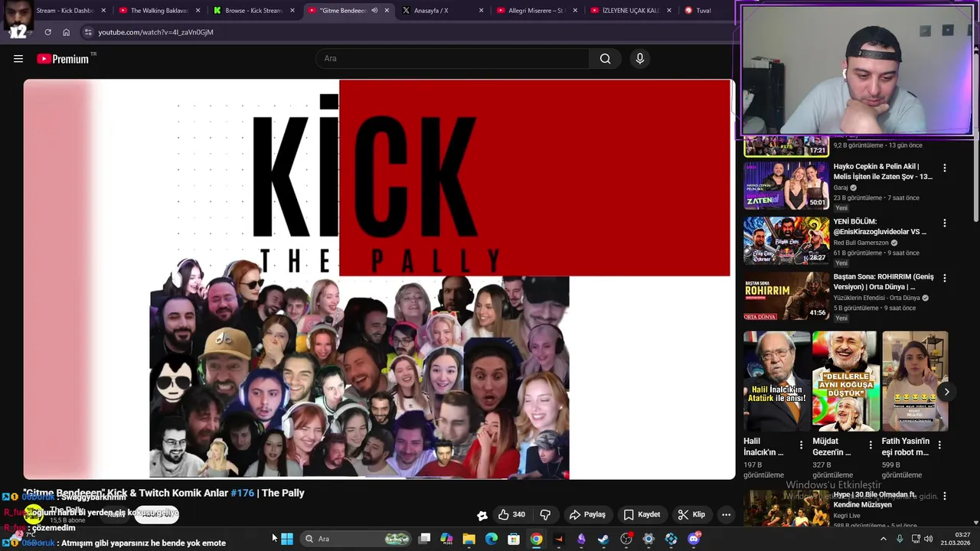
Task: Open Fatih Yasin robot short thumbnail
Action: click(x=915, y=381)
